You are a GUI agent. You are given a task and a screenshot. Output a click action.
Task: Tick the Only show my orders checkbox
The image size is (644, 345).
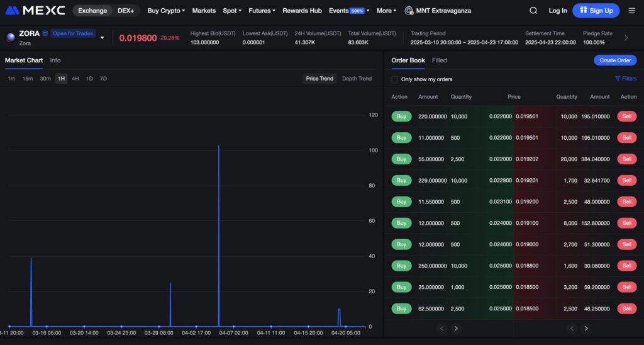[395, 79]
